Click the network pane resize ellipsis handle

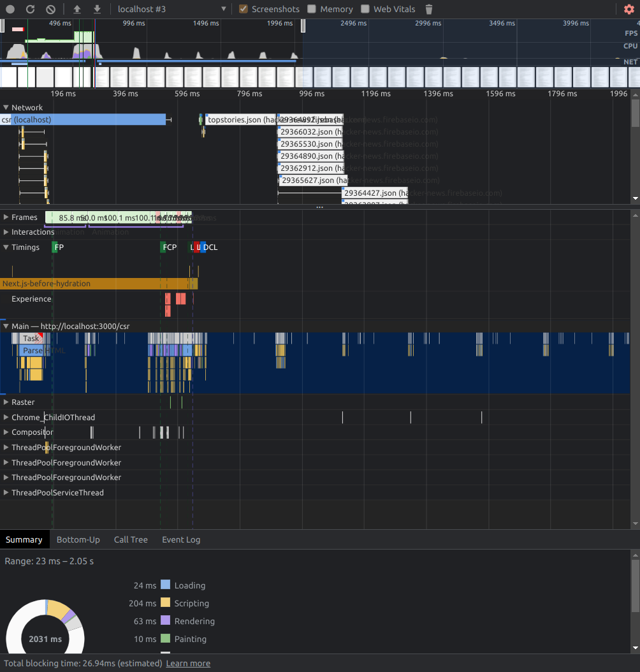click(x=319, y=207)
